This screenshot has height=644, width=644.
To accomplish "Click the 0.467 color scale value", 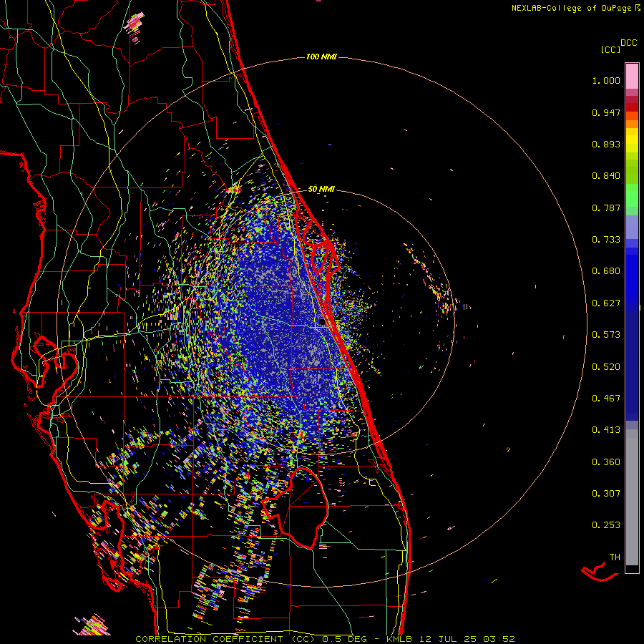I will click(606, 399).
